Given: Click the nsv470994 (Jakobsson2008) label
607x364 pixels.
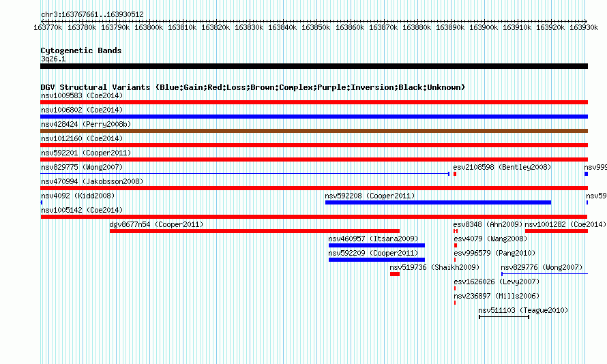Looking at the screenshot, I should 92,181.
